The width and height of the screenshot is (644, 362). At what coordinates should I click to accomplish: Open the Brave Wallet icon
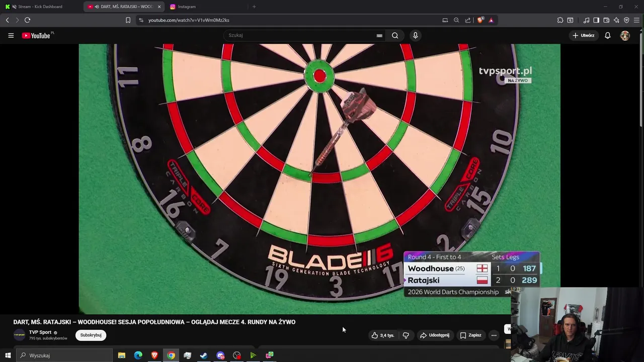[606, 20]
